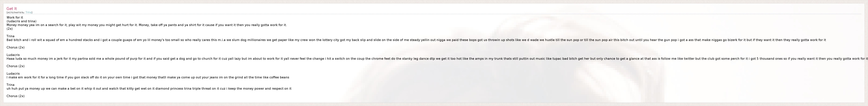Click the middle "Chorus (2x)" marker
Image resolution: width=868 pixels, height=106 pixels.
[x=15, y=66]
